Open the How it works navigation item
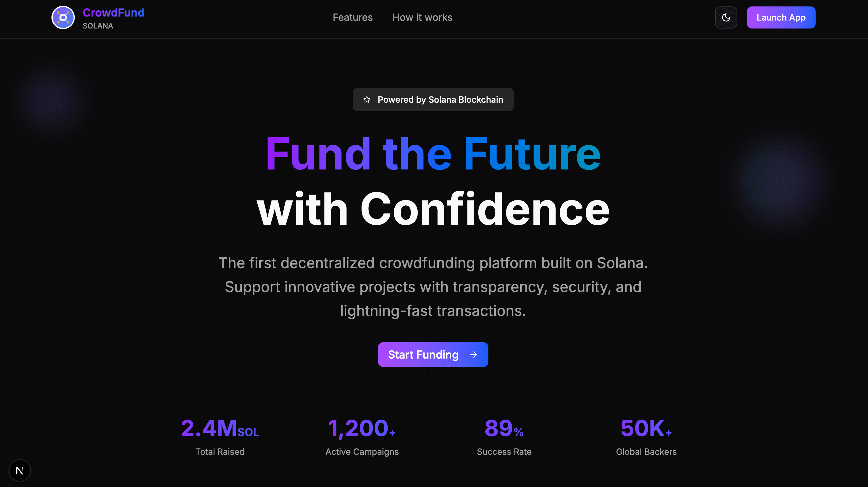 422,17
